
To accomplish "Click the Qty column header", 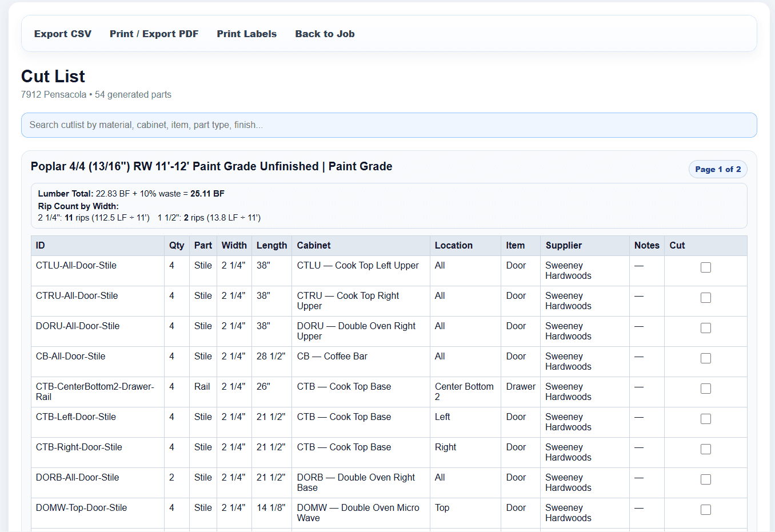I will (x=177, y=246).
